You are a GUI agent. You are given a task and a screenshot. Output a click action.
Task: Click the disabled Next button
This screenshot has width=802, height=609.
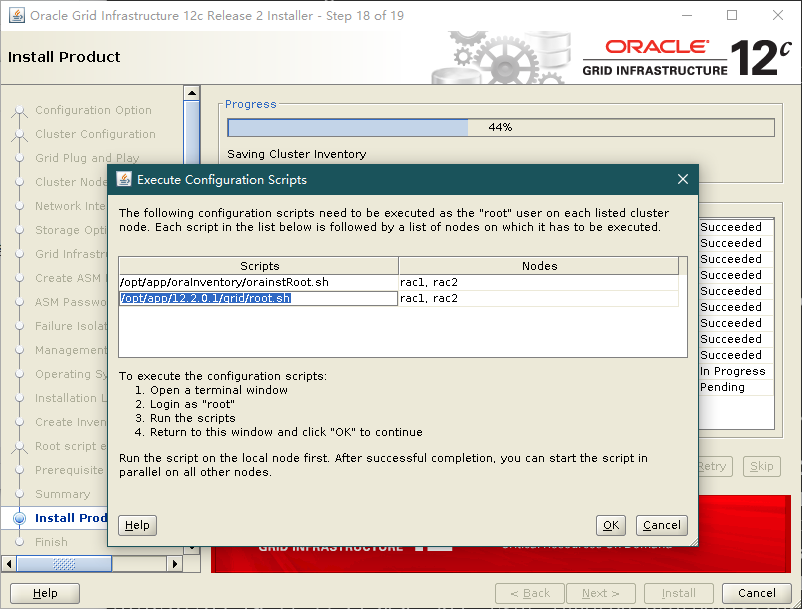pos(600,593)
